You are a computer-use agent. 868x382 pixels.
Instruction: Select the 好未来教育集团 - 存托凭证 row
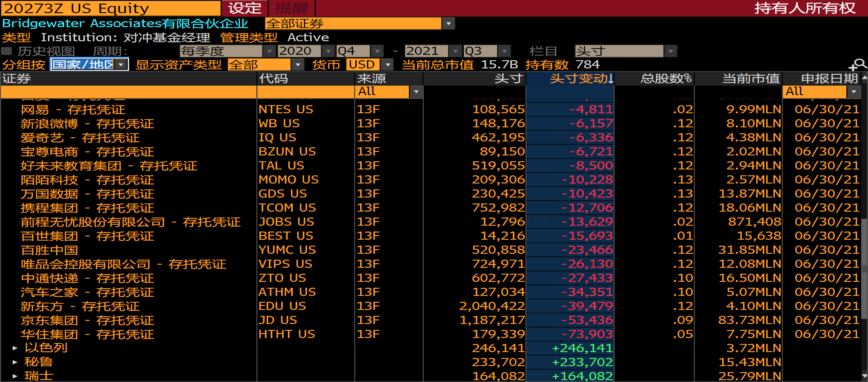(x=430, y=166)
